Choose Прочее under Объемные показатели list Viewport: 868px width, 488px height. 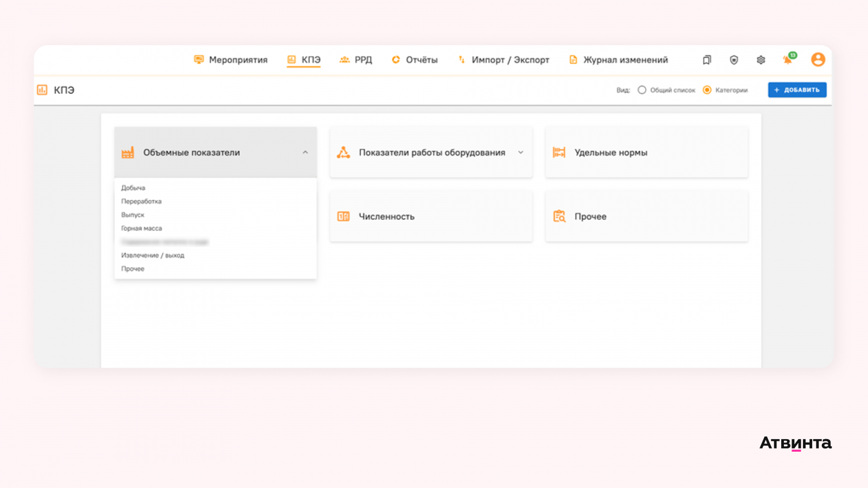click(x=133, y=269)
